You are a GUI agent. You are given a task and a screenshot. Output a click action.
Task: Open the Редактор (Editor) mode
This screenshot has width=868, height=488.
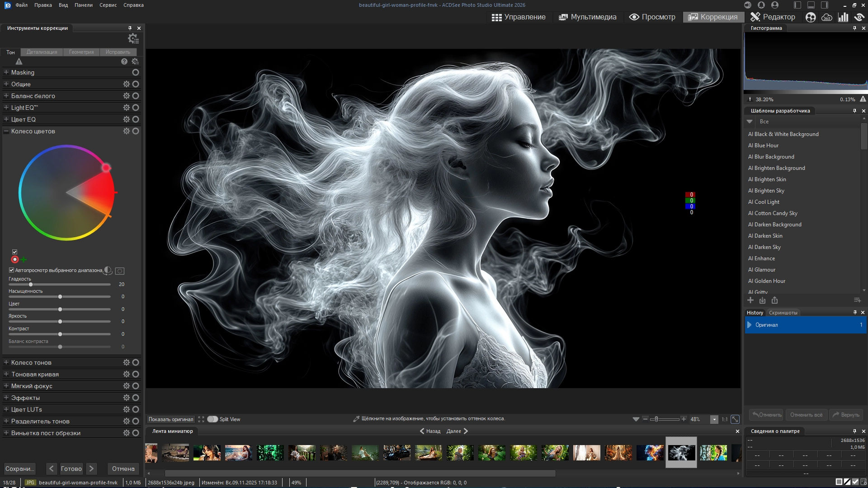773,17
